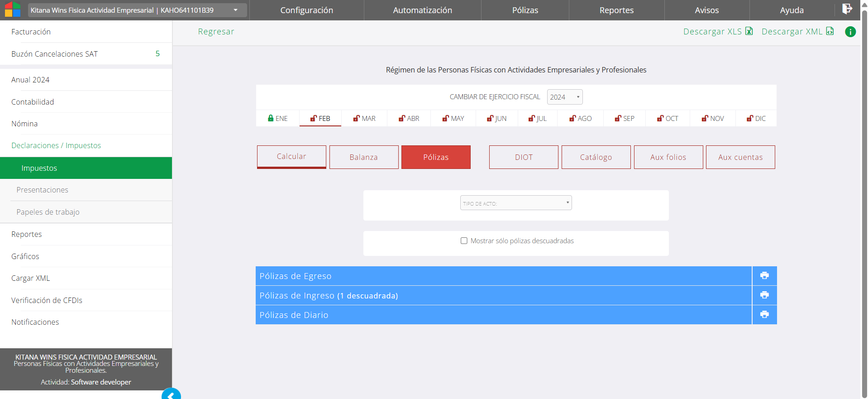
Task: Expand the Pólizas de Ingreso section
Action: click(x=503, y=295)
